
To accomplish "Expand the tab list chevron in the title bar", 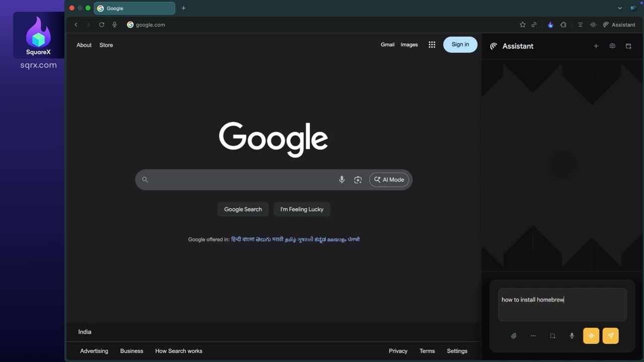I will pos(620,8).
